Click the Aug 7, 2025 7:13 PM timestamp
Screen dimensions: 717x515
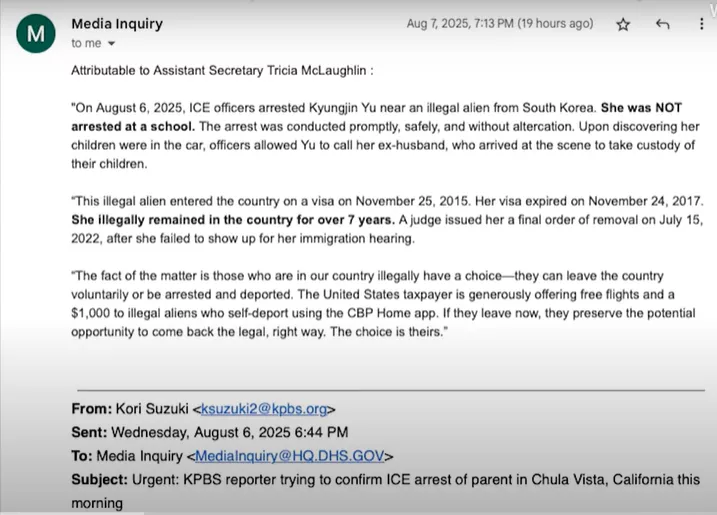coord(460,23)
